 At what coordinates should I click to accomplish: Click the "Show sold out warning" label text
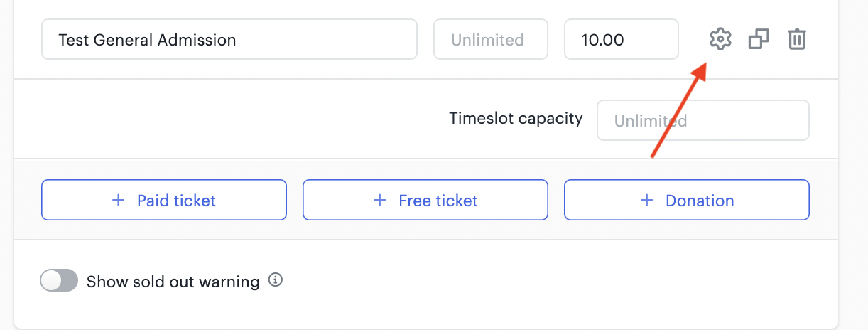173,282
